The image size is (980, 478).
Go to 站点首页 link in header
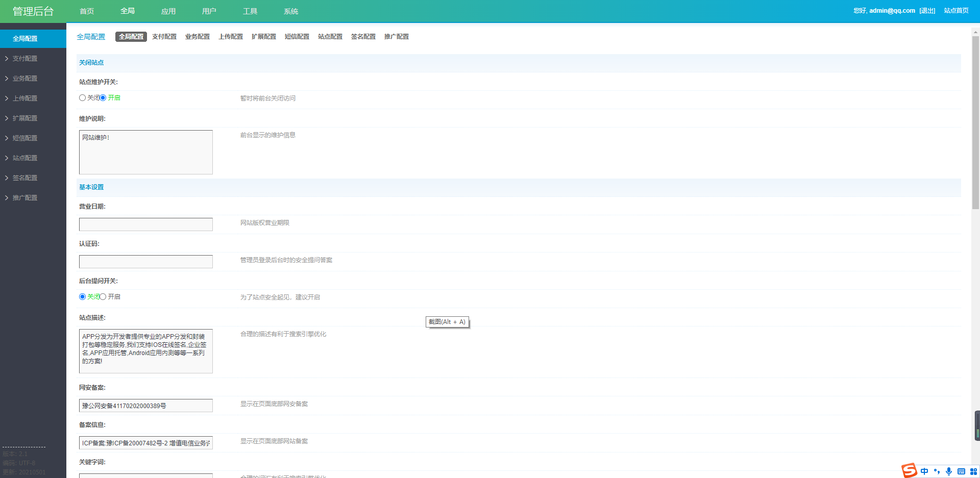[x=956, y=11]
